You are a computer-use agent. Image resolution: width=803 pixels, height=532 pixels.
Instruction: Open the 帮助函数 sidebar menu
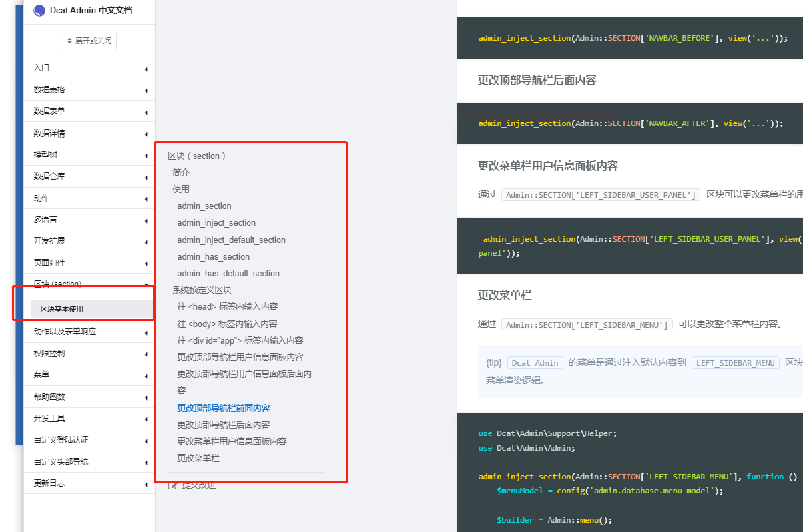[89, 396]
